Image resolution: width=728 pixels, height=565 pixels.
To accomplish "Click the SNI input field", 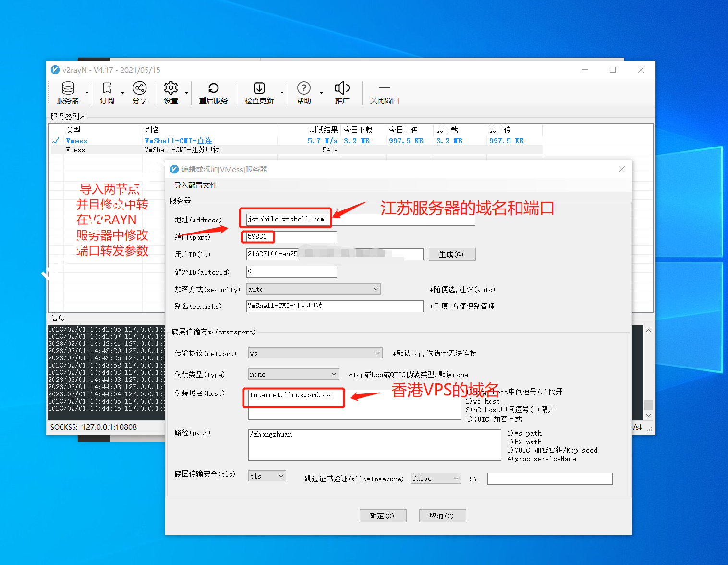I will [549, 479].
